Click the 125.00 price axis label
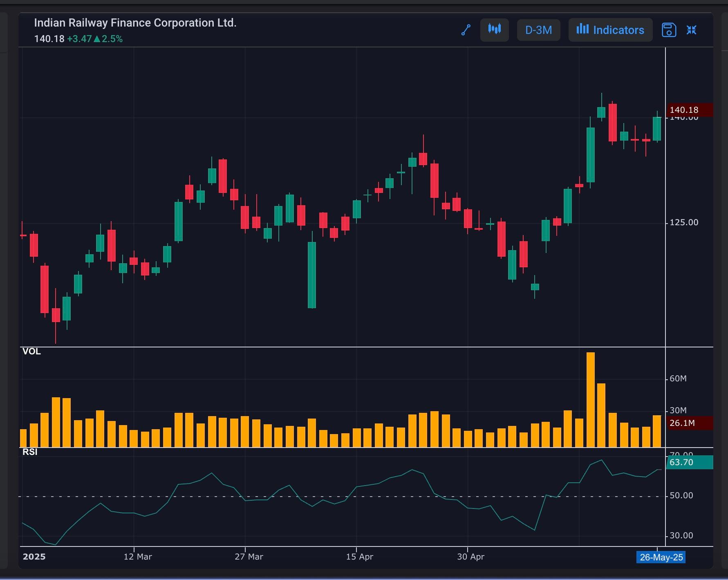Viewport: 728px width, 580px height. point(684,222)
